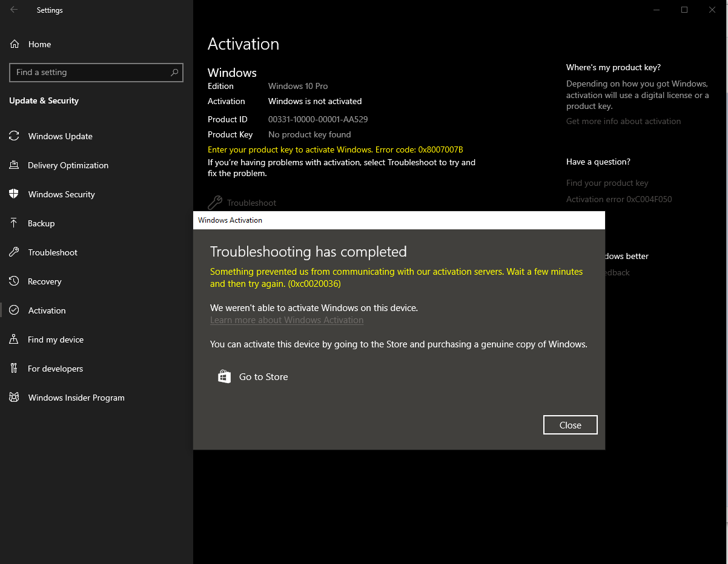Minimize the Settings window
Viewport: 728px width, 564px height.
pyautogui.click(x=656, y=10)
